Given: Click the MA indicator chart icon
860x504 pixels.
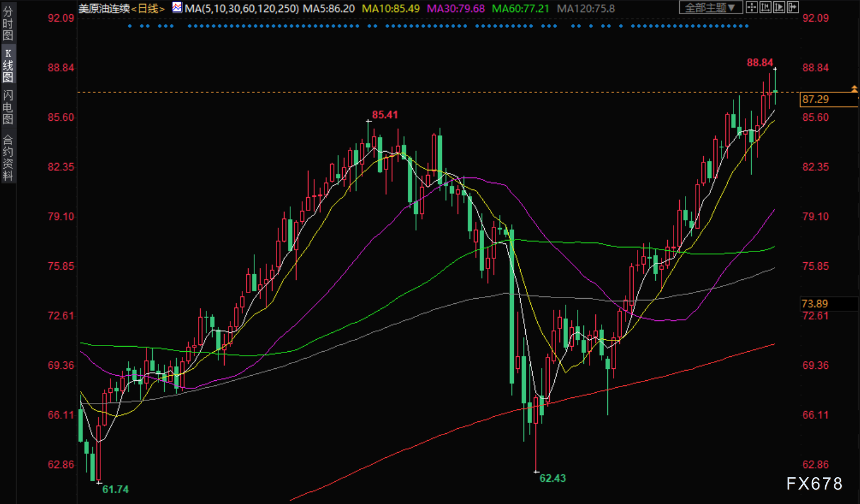Looking at the screenshot, I should pos(177,8).
